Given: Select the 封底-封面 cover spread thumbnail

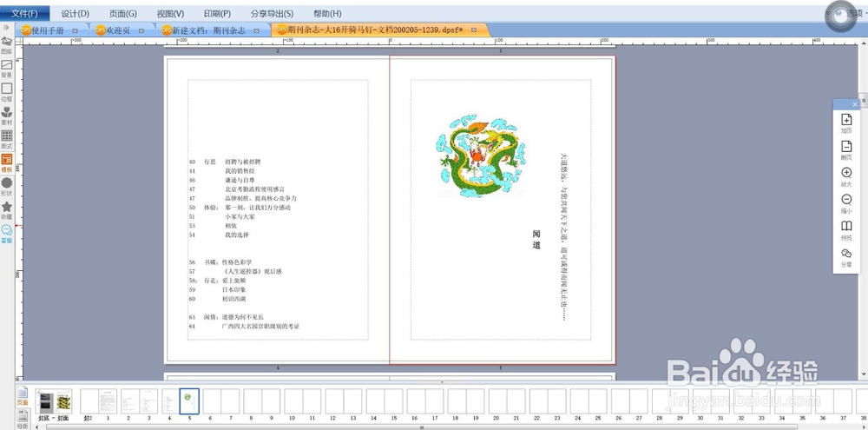Looking at the screenshot, I should coord(54,401).
